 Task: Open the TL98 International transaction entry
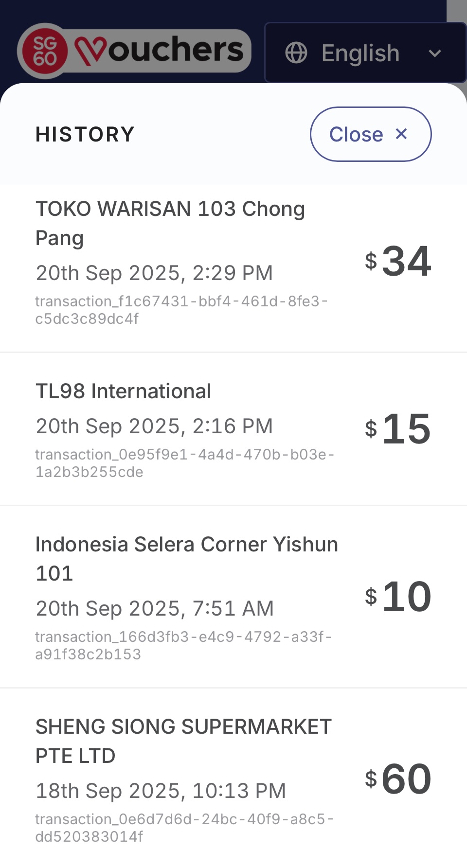pos(123,391)
